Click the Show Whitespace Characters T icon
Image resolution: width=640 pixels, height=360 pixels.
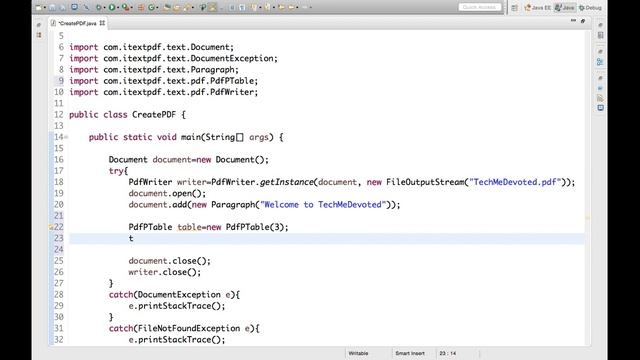(x=242, y=7)
